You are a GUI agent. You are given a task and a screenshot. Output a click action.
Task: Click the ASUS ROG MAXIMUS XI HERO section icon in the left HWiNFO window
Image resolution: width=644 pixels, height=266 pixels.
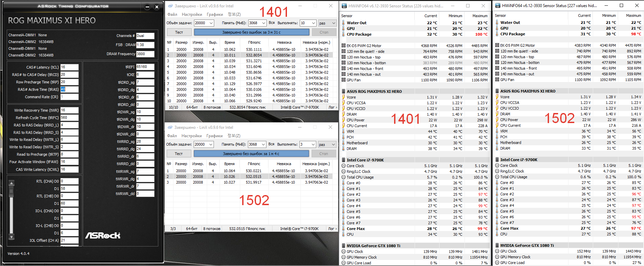coord(343,91)
